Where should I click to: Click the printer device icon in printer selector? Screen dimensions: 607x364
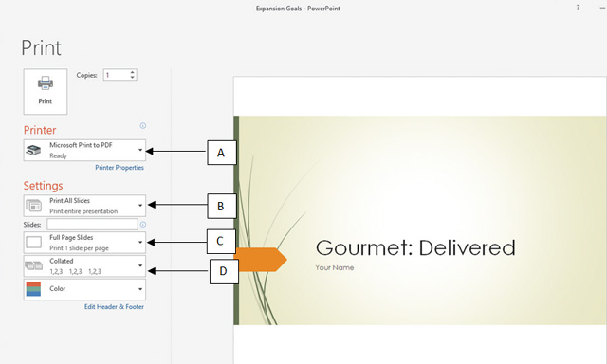pyautogui.click(x=34, y=150)
